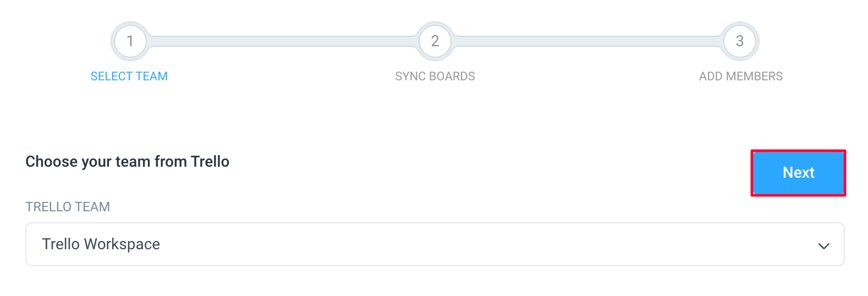Click the Choose your team from Trello heading
This screenshot has height=296, width=868.
point(128,162)
